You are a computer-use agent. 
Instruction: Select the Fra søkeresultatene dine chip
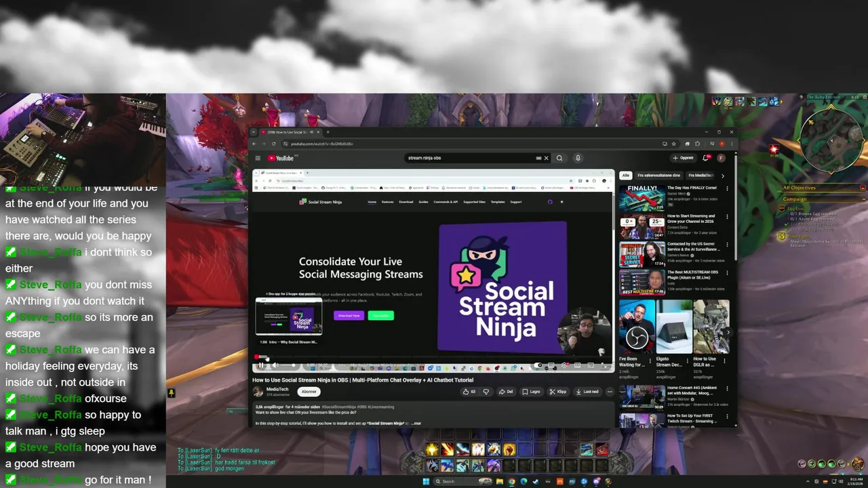click(659, 176)
